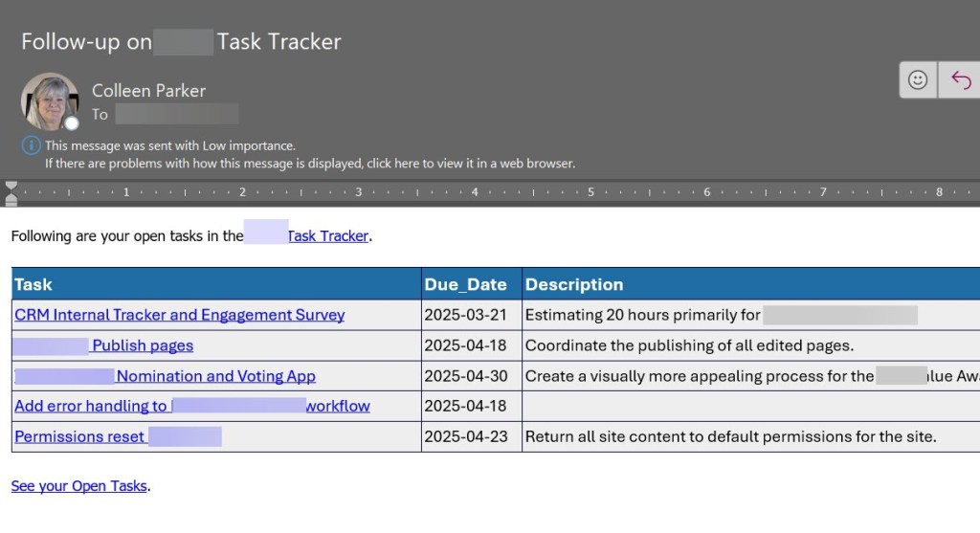Click the Description column header
The width and height of the screenshot is (980, 533).
click(750, 284)
